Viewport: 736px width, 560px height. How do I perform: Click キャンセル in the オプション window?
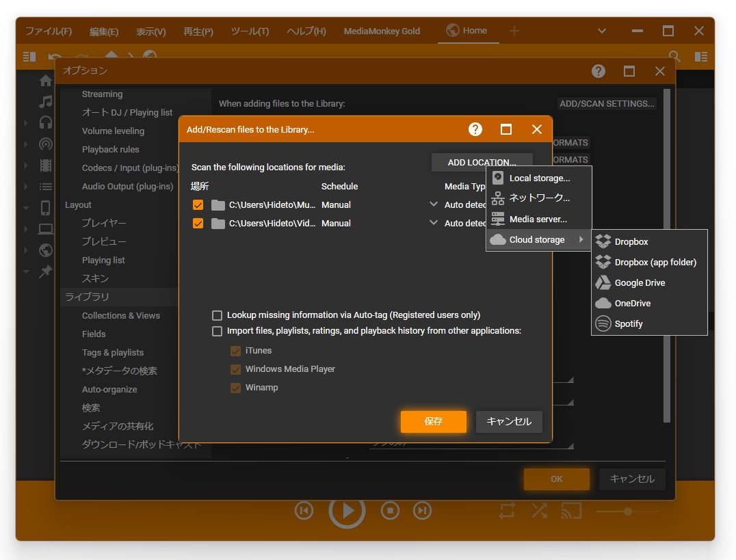coord(632,479)
